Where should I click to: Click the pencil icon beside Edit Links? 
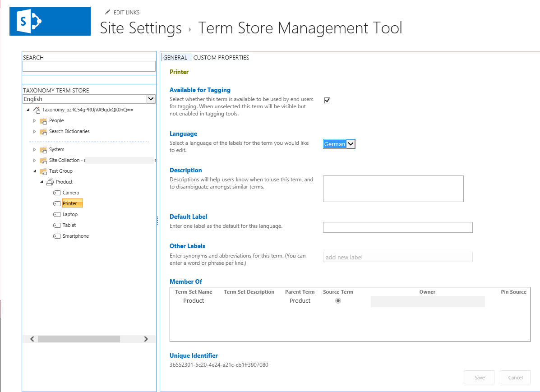pyautogui.click(x=107, y=12)
